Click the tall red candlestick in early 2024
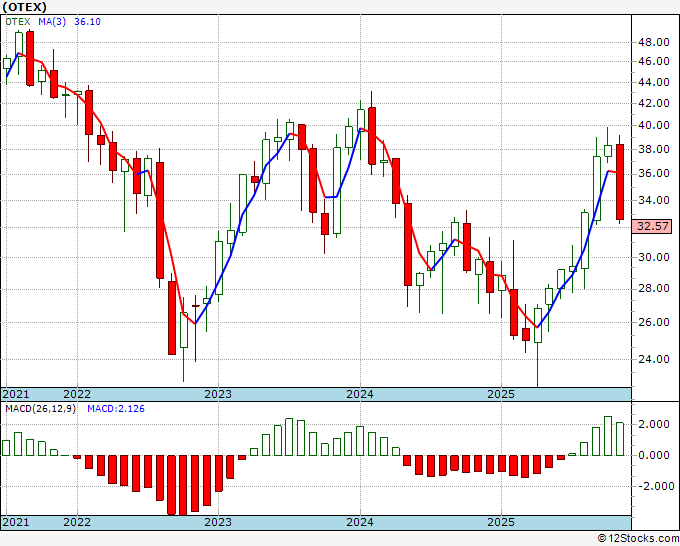The width and height of the screenshot is (680, 546). point(372,136)
